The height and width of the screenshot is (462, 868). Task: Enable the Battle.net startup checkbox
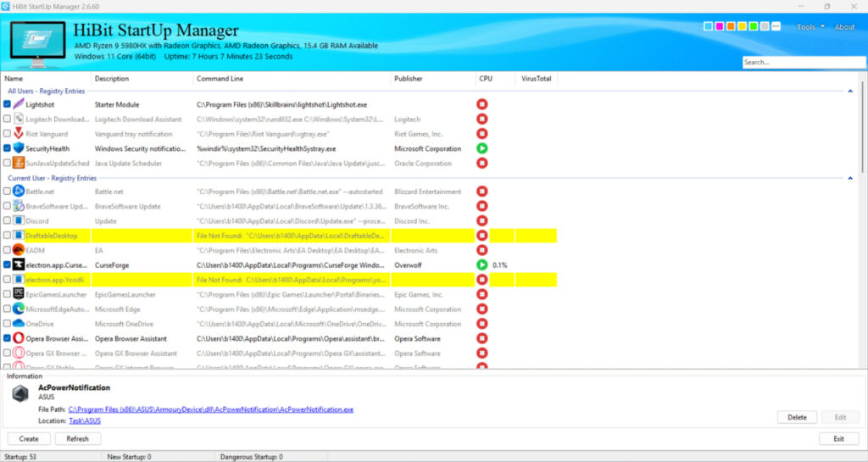click(x=7, y=191)
